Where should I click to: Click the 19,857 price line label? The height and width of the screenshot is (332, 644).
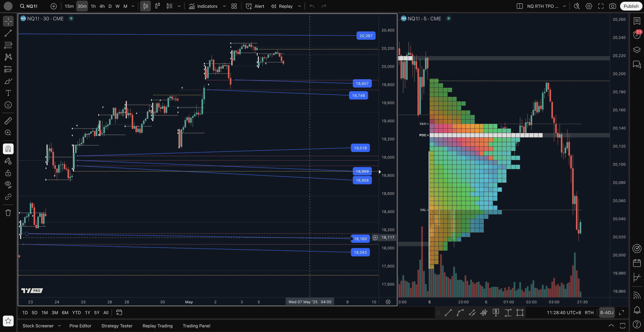pyautogui.click(x=362, y=84)
